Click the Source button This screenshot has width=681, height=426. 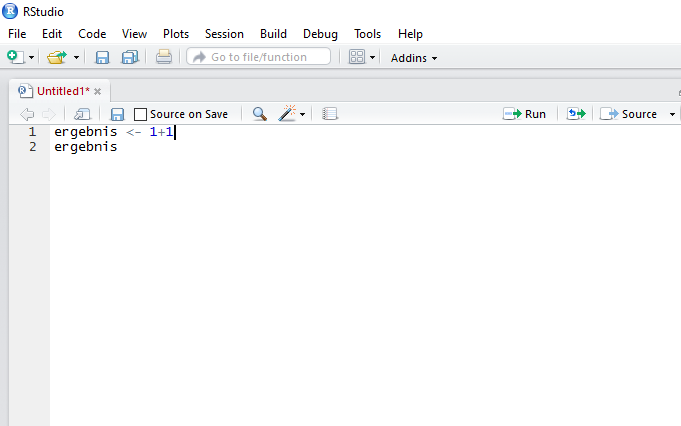point(630,114)
